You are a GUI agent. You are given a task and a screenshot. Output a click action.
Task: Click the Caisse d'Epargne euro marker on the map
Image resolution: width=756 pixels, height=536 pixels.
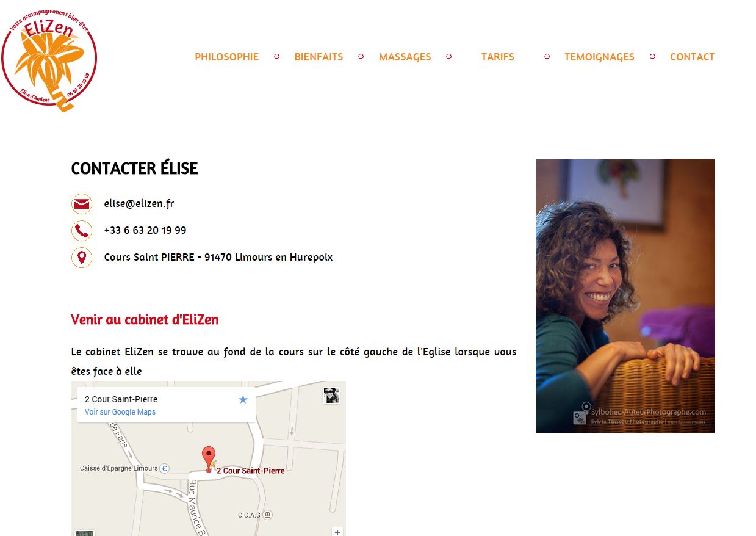[164, 469]
